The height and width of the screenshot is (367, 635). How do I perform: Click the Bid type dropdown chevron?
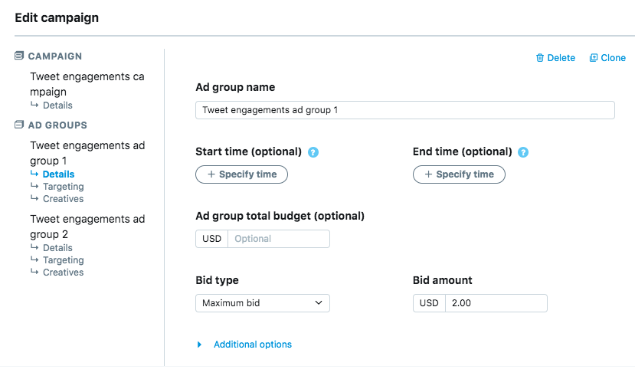319,303
